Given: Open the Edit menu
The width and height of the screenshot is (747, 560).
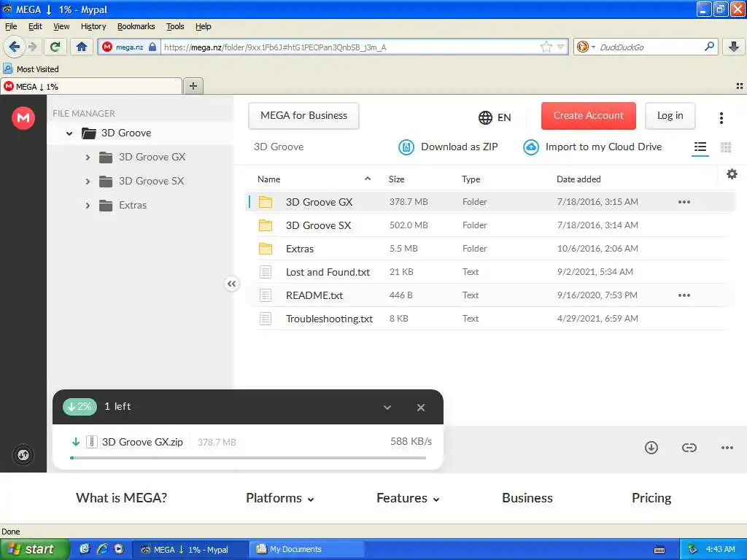Looking at the screenshot, I should 35,26.
